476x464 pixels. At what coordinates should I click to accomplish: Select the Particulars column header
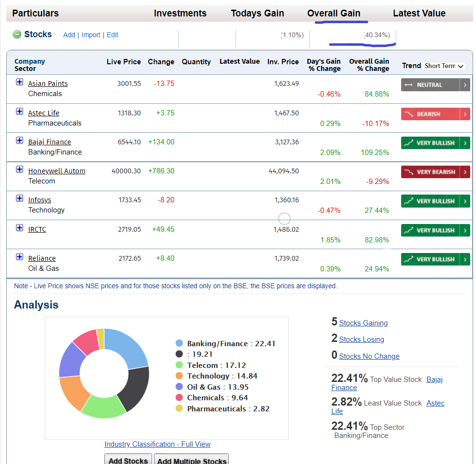click(x=36, y=14)
